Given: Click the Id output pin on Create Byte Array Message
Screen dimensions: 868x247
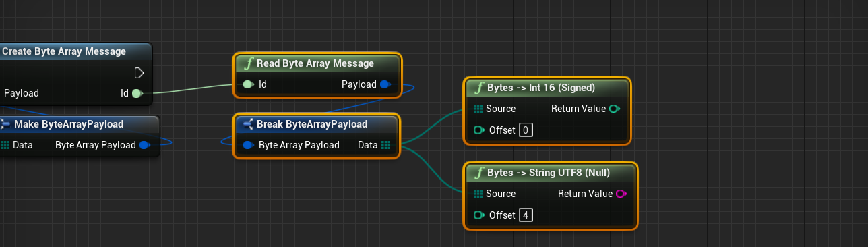Looking at the screenshot, I should coord(137,93).
